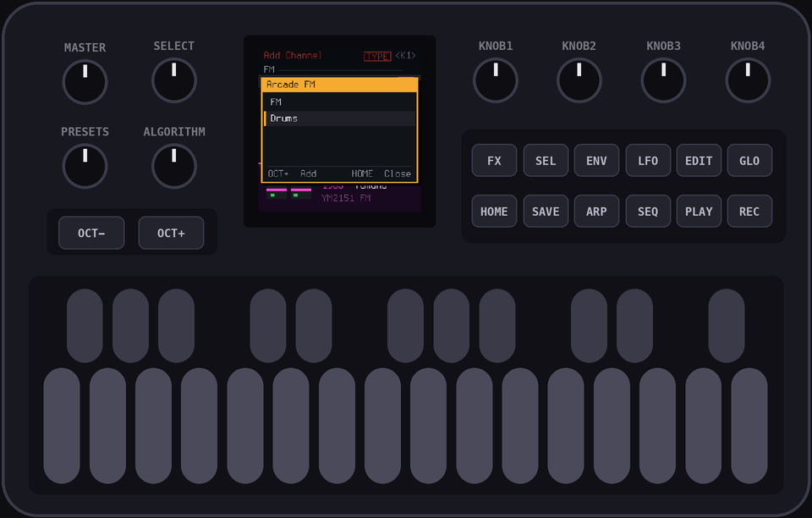Click the MASTER volume knob
This screenshot has width=812, height=518.
[85, 82]
